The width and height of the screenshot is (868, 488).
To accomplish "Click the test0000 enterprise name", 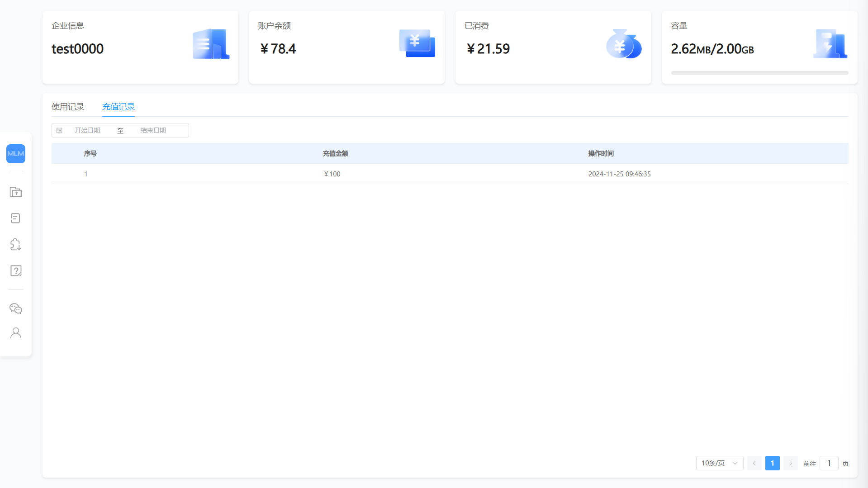I will coord(78,49).
